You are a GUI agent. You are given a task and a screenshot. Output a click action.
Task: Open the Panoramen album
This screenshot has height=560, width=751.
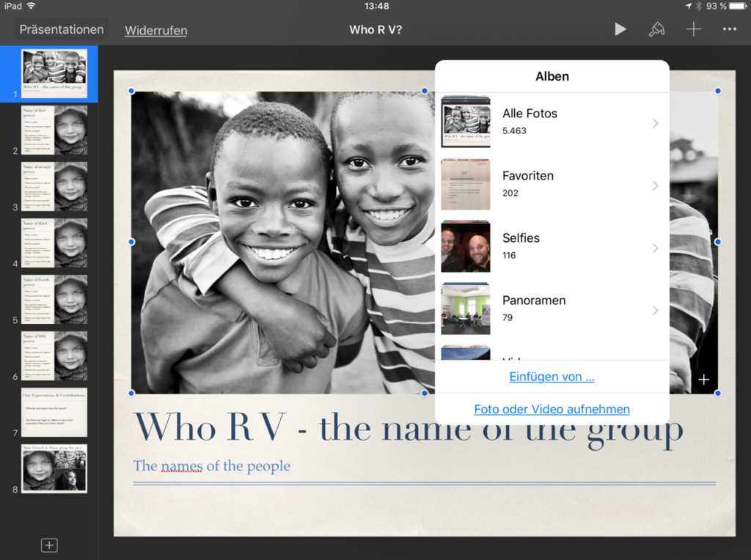[552, 309]
